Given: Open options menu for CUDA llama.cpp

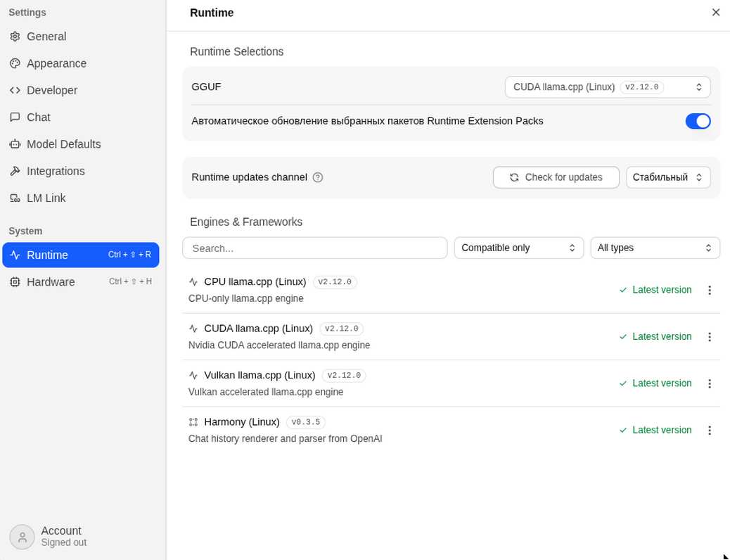Looking at the screenshot, I should 710,337.
